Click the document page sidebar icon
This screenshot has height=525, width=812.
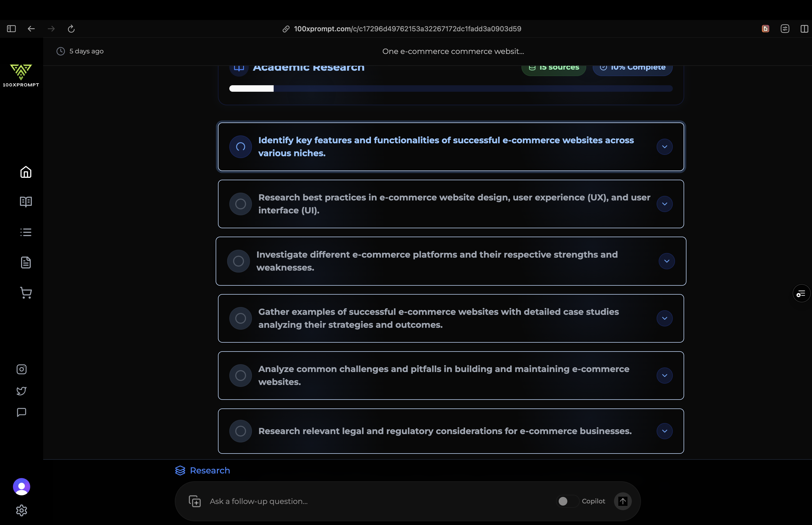pos(26,262)
